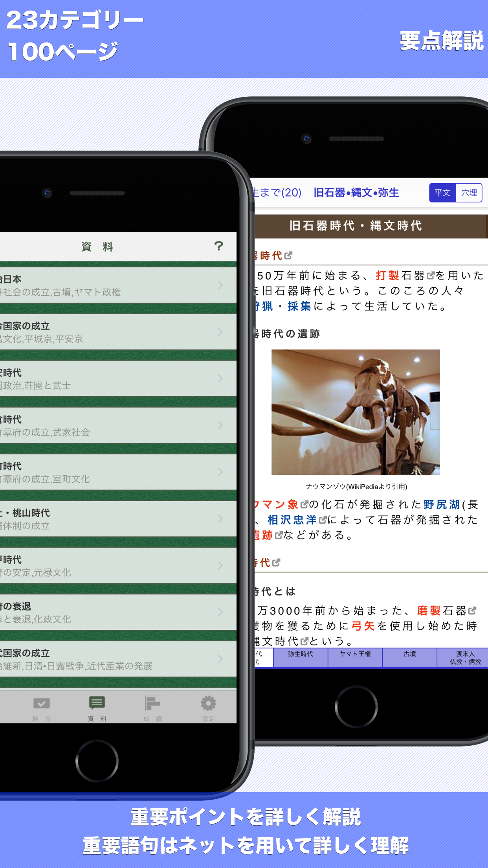This screenshot has height=868, width=488.
Task: Open external link icon after マン象
Action: (x=304, y=504)
